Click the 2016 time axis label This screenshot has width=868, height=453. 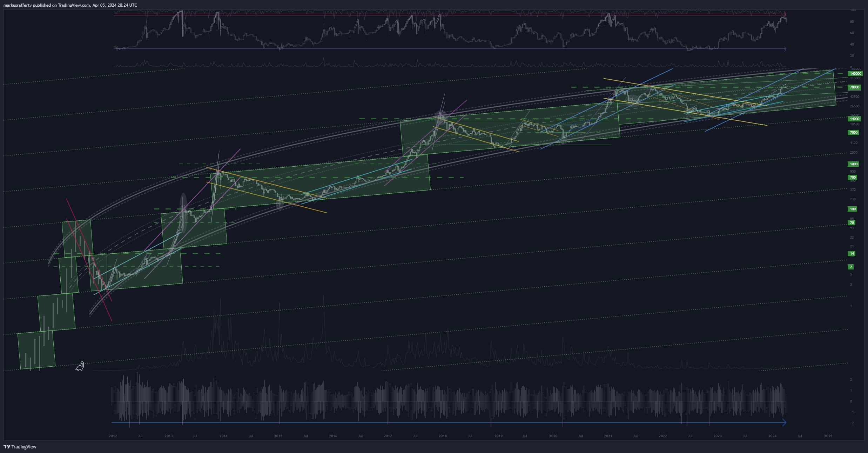(333, 436)
